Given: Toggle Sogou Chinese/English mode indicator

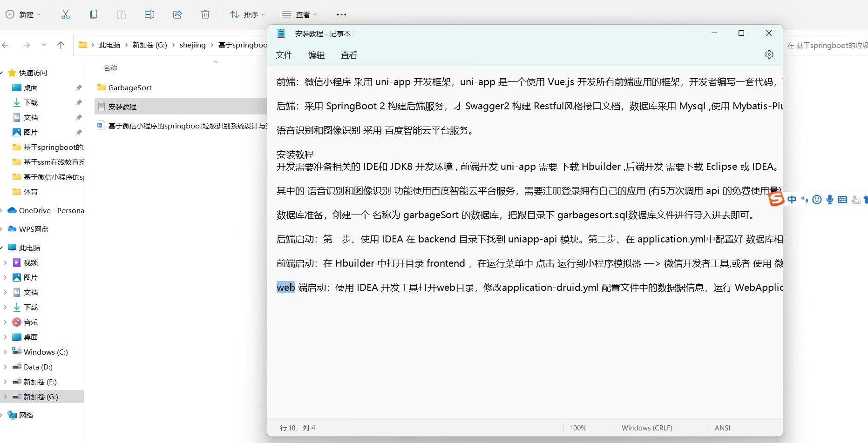Looking at the screenshot, I should (x=792, y=200).
